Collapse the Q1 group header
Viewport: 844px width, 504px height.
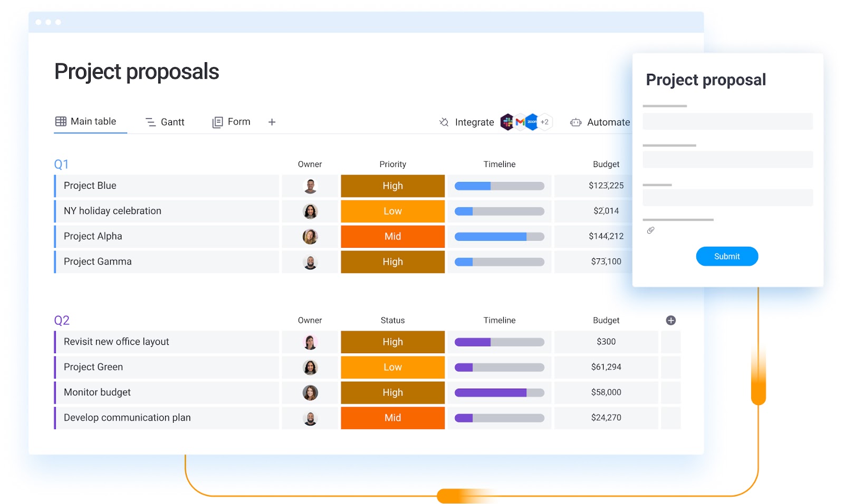pyautogui.click(x=61, y=164)
